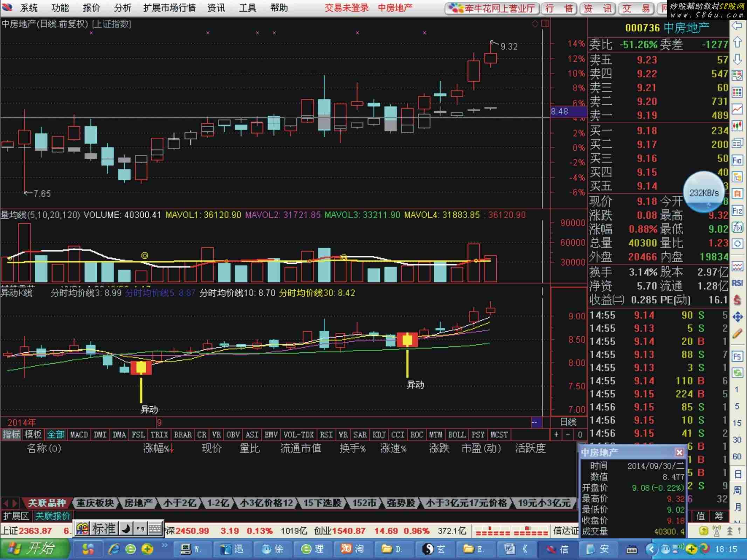The height and width of the screenshot is (560, 747).
Task: Switch to the 房地产 sector tab
Action: (x=138, y=503)
